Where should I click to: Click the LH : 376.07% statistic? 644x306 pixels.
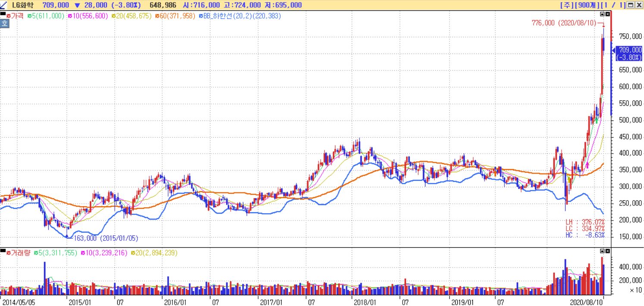tap(585, 222)
